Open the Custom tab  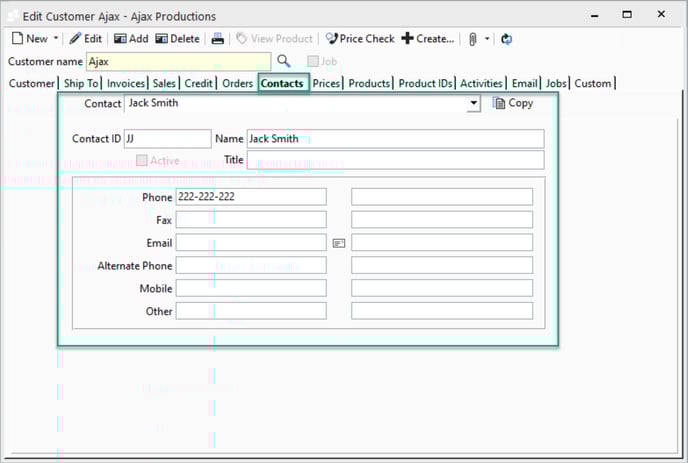click(593, 83)
